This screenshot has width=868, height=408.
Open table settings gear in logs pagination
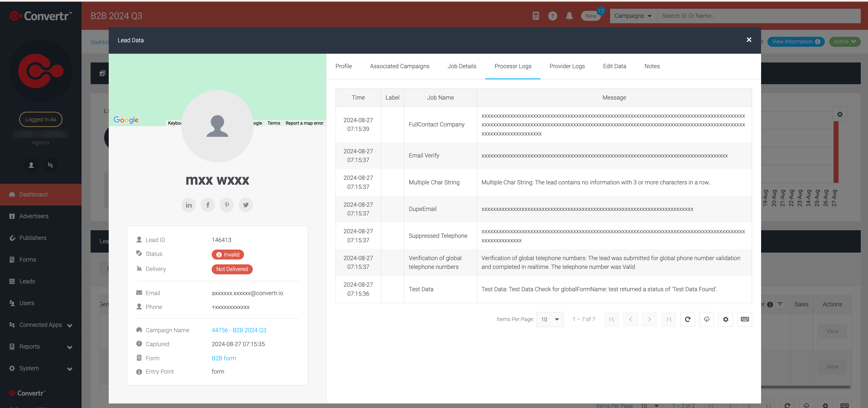[x=725, y=319]
